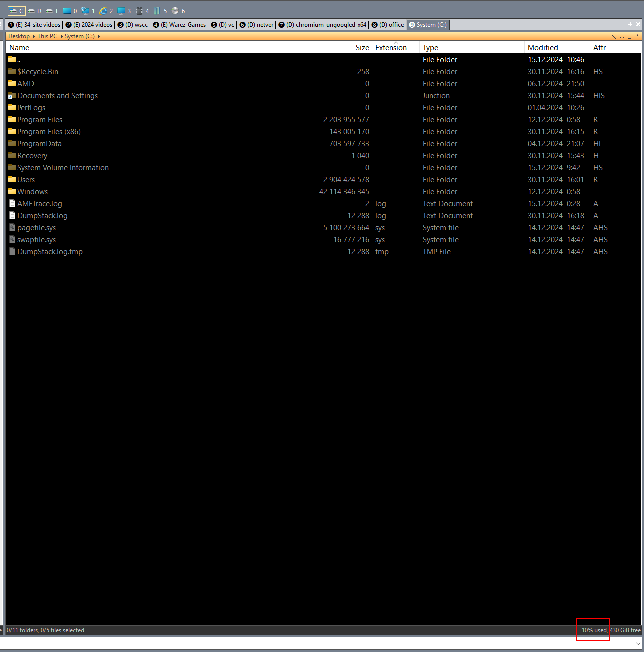This screenshot has width=644, height=652.
Task: Select the 'System (C:)' tab
Action: (428, 25)
